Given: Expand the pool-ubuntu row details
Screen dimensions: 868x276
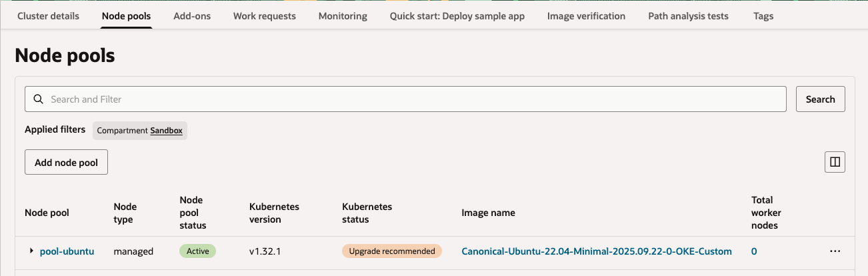Looking at the screenshot, I should coord(31,251).
